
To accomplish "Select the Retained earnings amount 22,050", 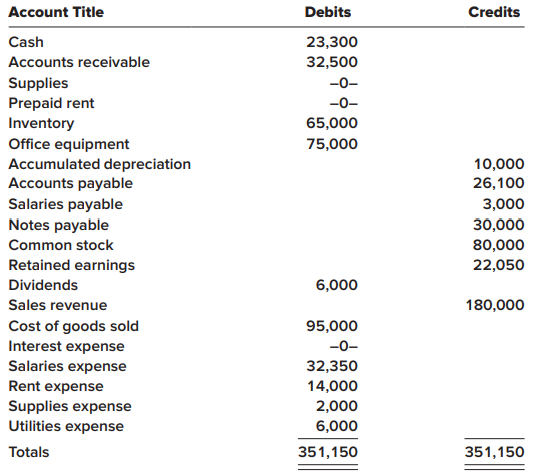I will point(499,265).
